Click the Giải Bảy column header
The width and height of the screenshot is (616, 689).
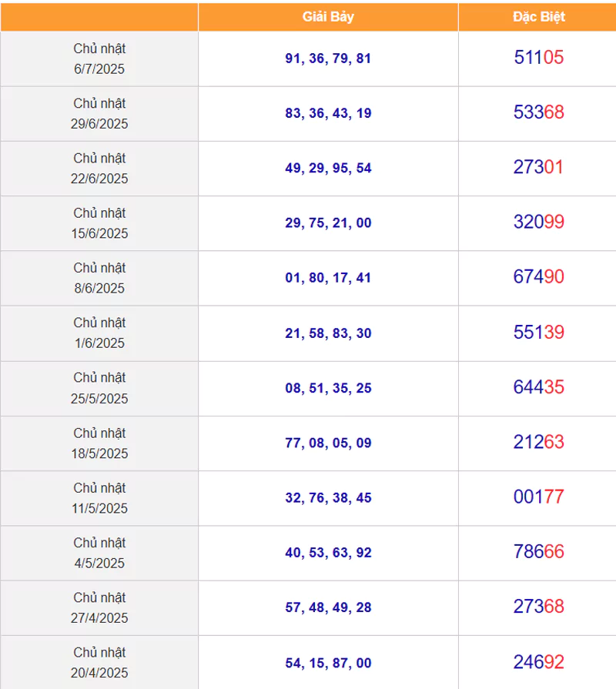coord(328,17)
